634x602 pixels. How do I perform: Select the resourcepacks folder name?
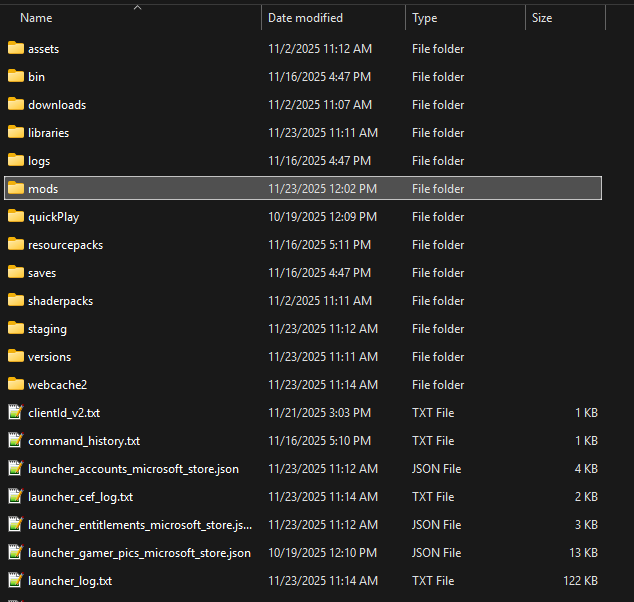point(66,245)
